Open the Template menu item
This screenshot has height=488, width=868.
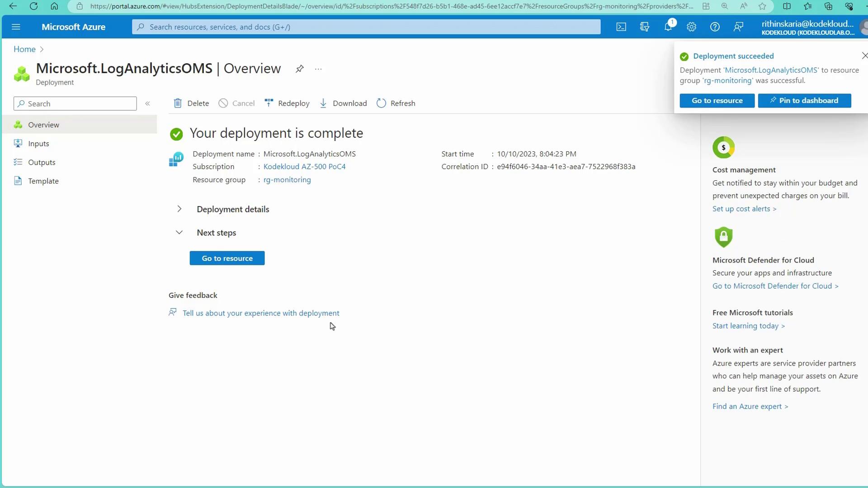pos(43,181)
